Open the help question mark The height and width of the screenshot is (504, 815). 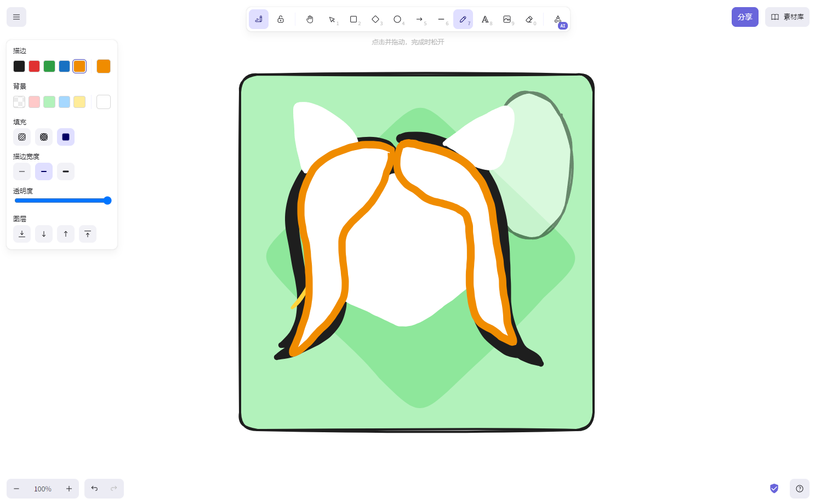click(800, 489)
